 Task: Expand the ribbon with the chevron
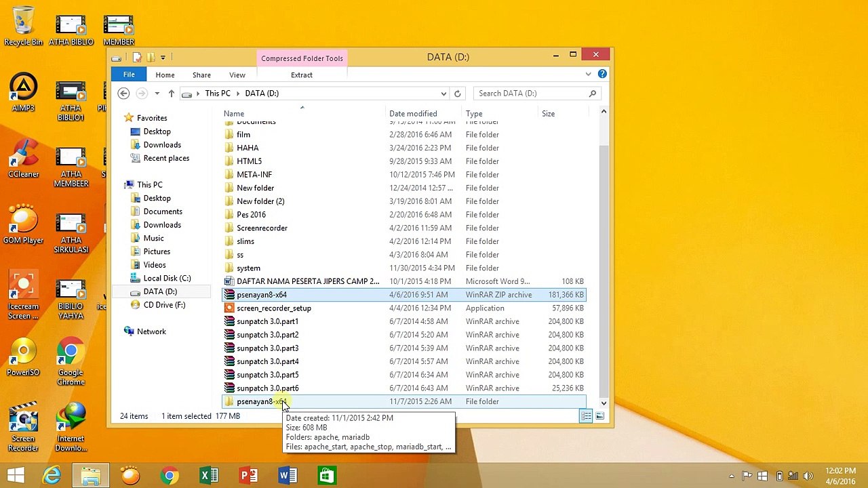coord(588,74)
